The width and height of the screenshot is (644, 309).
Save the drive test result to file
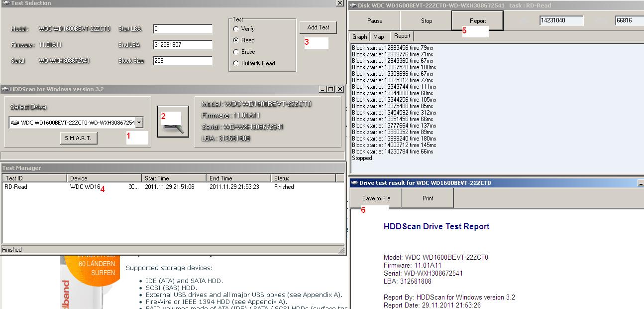point(376,198)
